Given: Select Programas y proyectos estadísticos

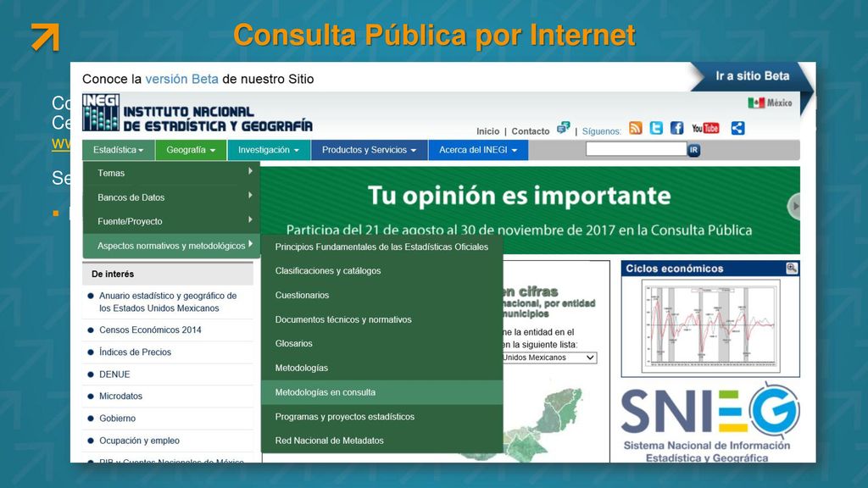Looking at the screenshot, I should [x=382, y=417].
